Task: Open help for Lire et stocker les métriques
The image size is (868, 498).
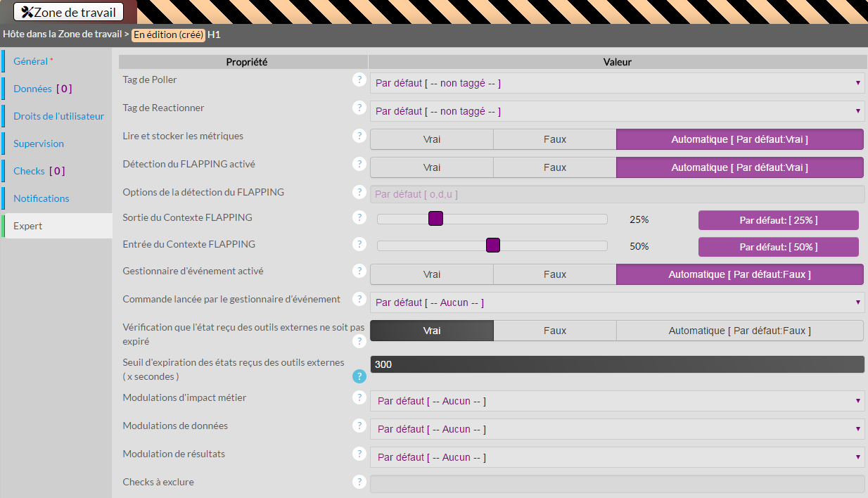Action: click(x=359, y=136)
